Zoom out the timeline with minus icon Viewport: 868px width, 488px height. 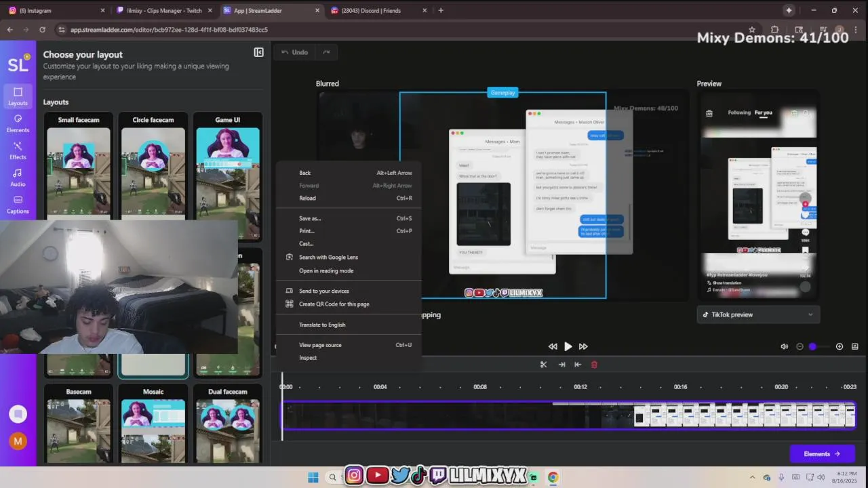800,346
